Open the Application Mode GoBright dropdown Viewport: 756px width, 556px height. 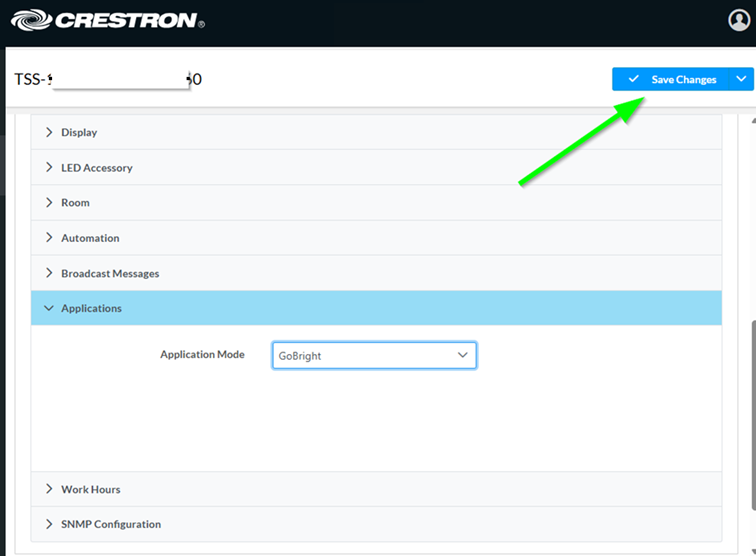(374, 355)
